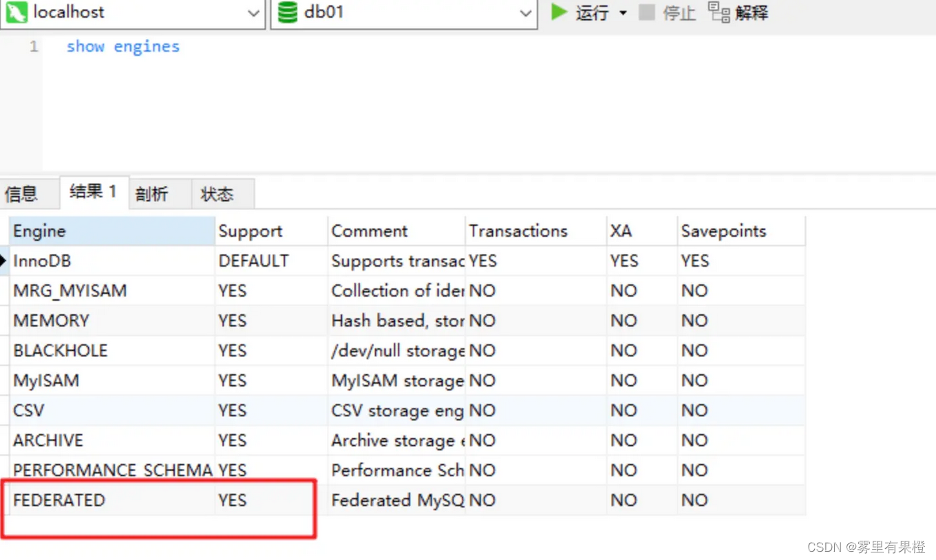Click the Explain (解释) button
Screen dimensions: 936x560
[738, 12]
